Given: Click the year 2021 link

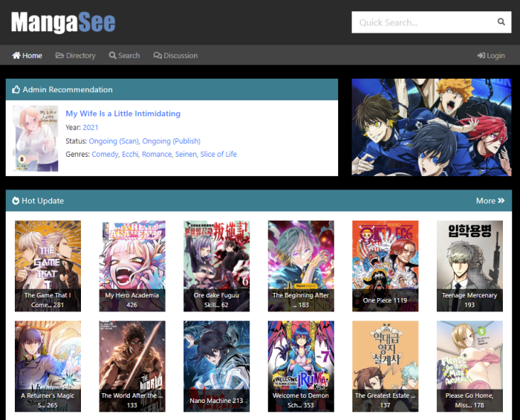Looking at the screenshot, I should click(x=91, y=127).
